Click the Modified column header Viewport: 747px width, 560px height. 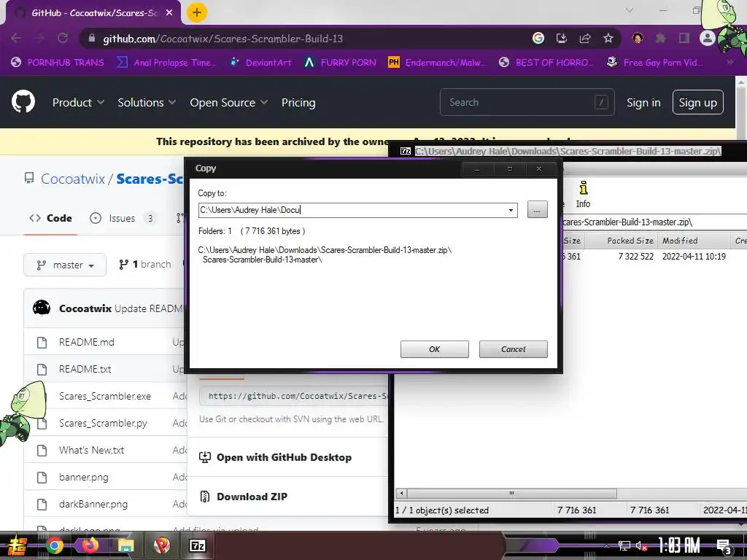(694, 241)
